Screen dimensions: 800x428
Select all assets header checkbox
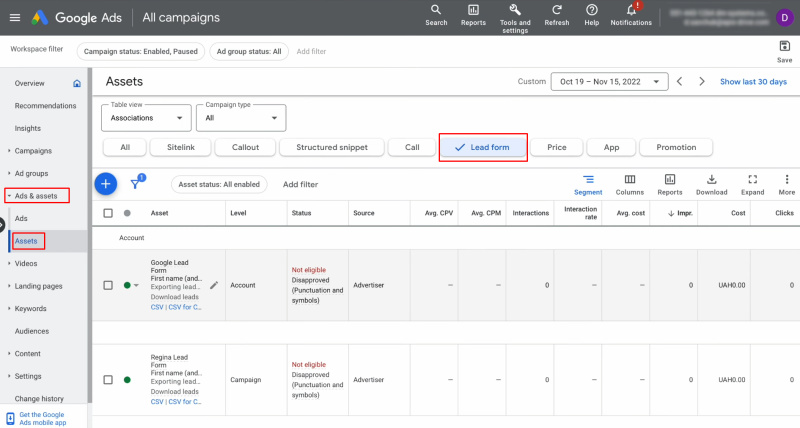click(108, 213)
